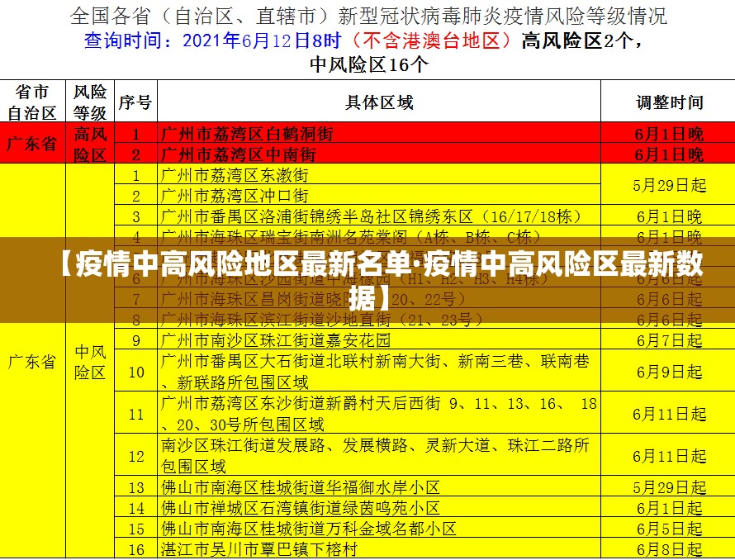The width and height of the screenshot is (735, 560).
Task: Click sequence number 9 in the 嘉安花园 row
Action: coord(136,340)
